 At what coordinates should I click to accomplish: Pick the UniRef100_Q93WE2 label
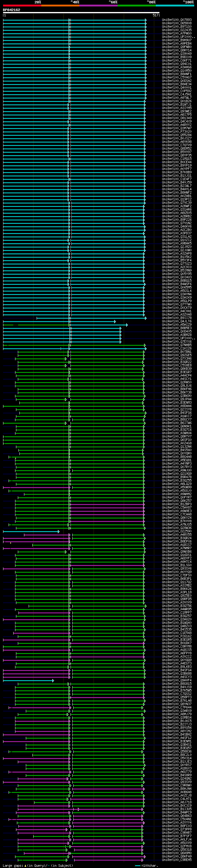point(177,111)
